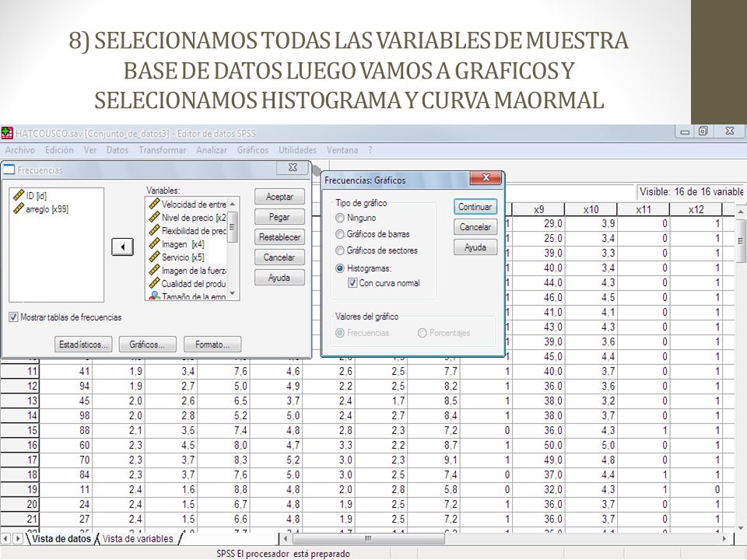Open the Archivo menu
This screenshot has width=747, height=560.
click(20, 150)
